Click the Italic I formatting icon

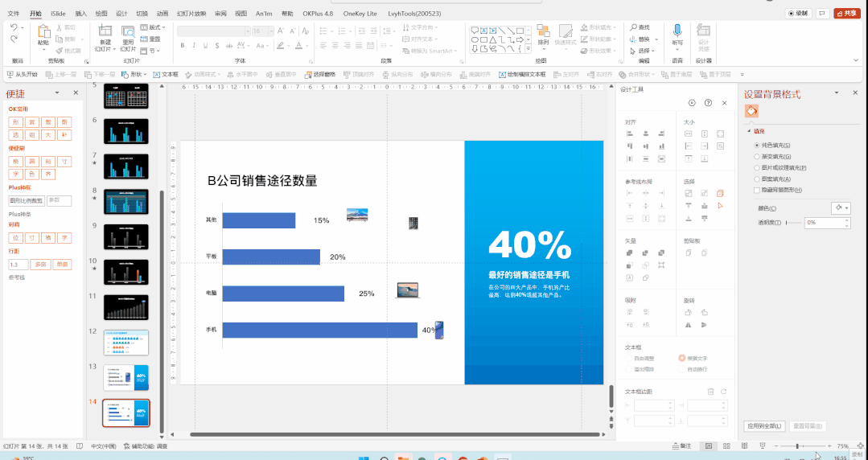(194, 45)
